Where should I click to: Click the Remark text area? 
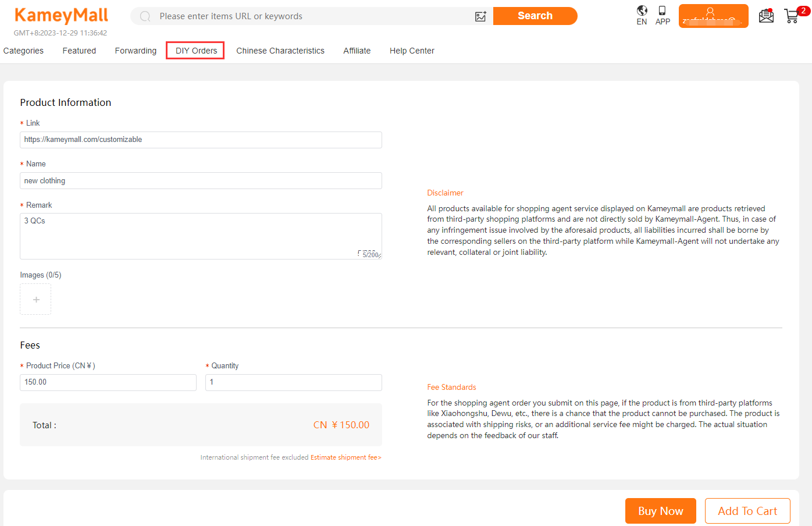point(201,236)
